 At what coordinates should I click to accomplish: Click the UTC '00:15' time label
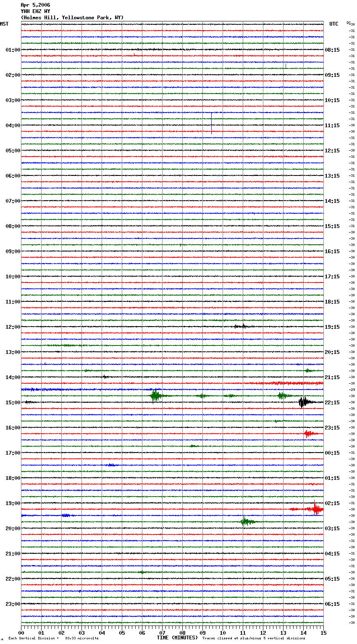(332, 453)
